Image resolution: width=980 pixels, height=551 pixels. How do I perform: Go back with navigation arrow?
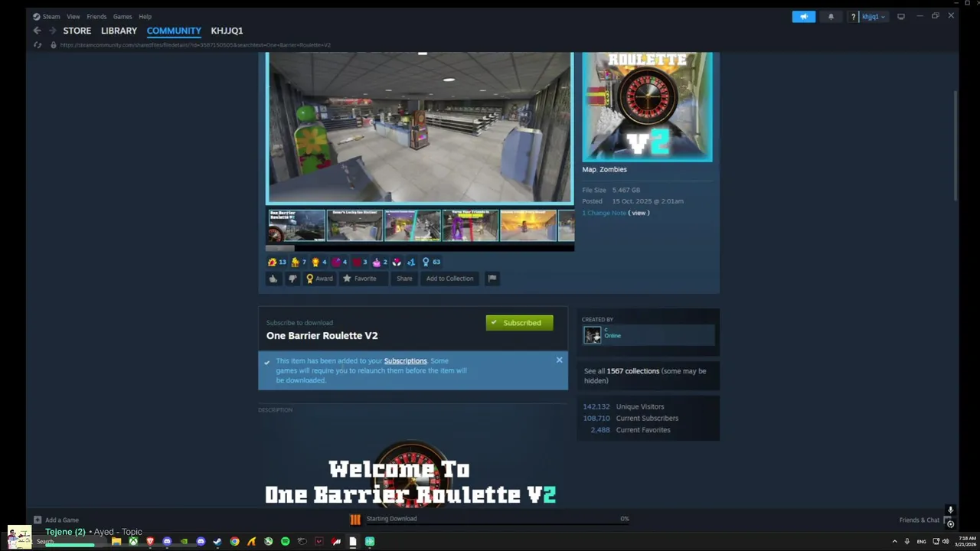coord(37,31)
